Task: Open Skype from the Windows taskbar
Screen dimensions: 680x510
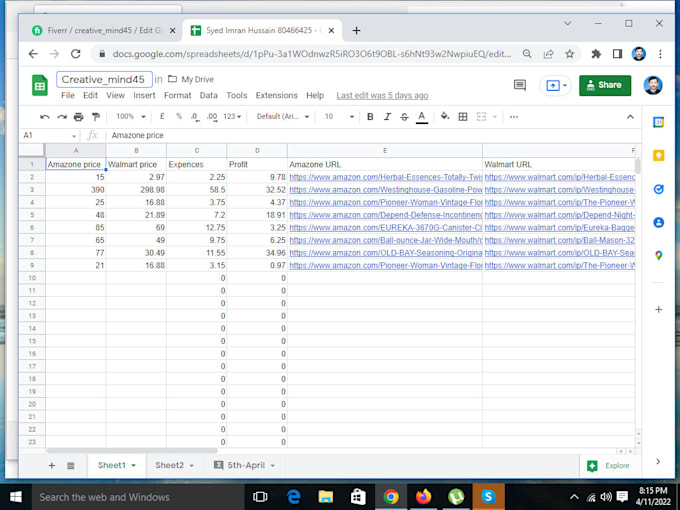Action: pos(487,497)
